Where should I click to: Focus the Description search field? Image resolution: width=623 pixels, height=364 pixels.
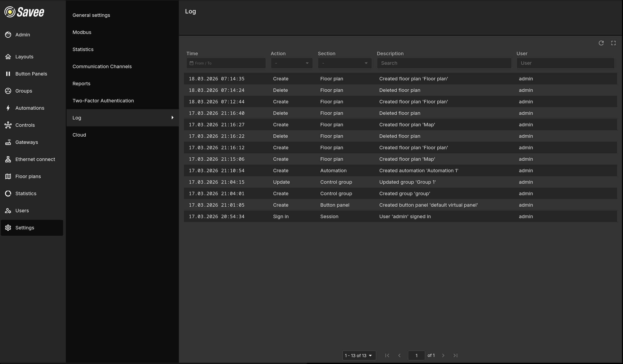444,63
